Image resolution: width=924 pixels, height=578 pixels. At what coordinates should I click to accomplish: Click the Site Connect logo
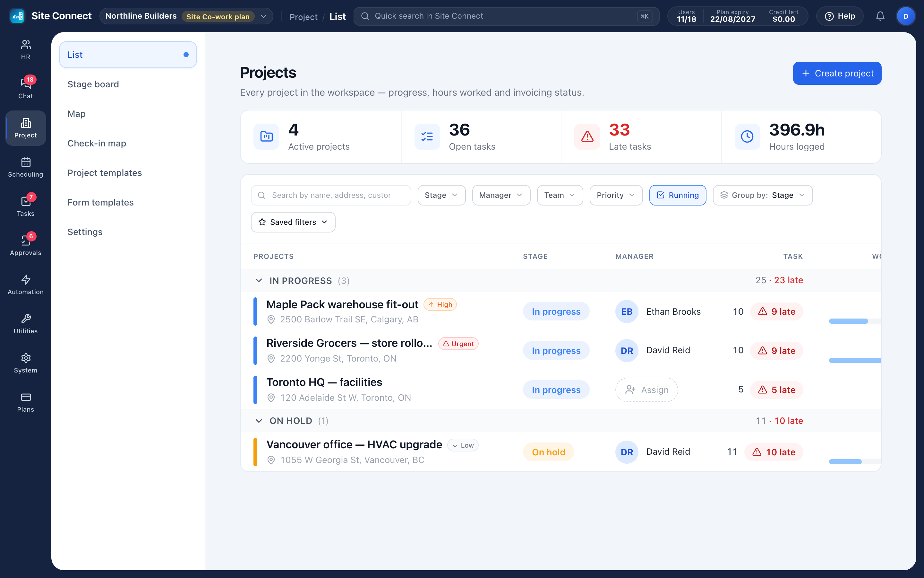(x=17, y=16)
